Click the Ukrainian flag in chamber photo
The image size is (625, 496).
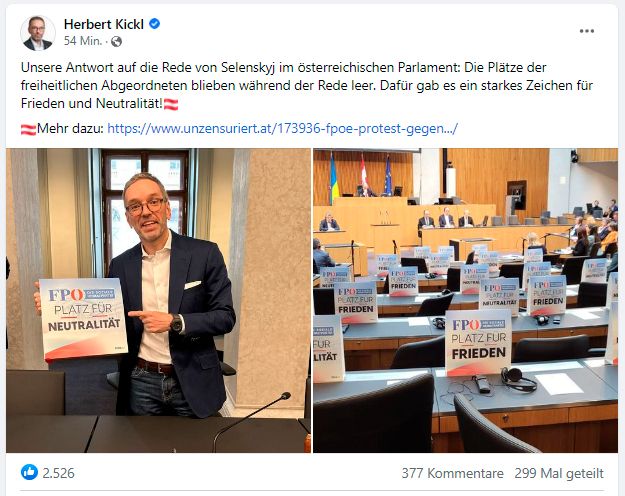tap(333, 177)
